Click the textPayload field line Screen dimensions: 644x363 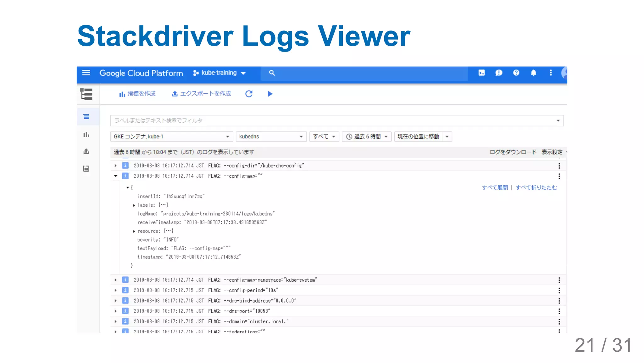click(x=184, y=248)
